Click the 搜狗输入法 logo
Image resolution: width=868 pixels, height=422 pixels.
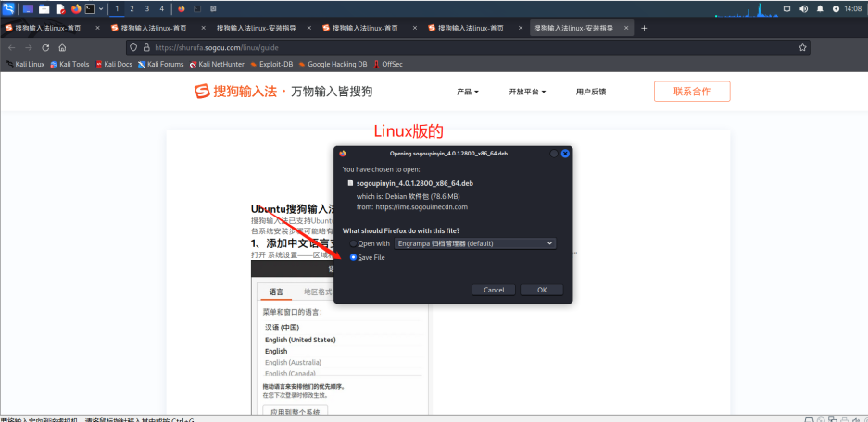pyautogui.click(x=235, y=92)
